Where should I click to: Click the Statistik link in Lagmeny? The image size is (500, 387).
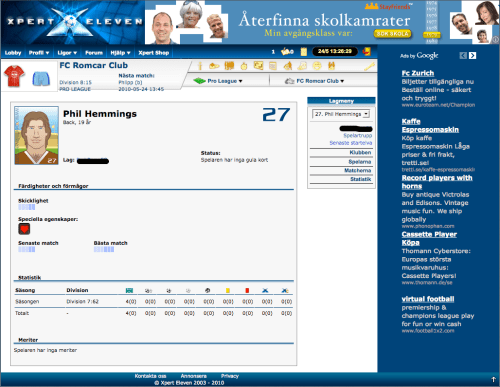coord(360,179)
